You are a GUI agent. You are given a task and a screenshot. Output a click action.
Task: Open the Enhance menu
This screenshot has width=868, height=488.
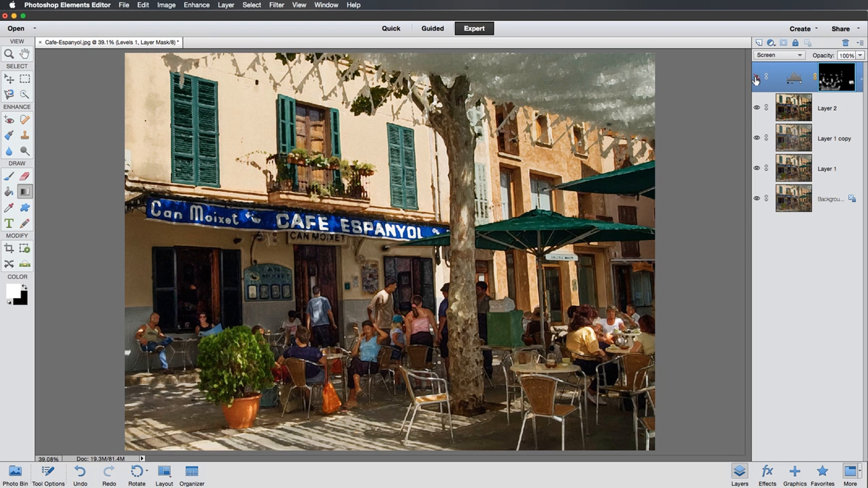click(x=197, y=5)
